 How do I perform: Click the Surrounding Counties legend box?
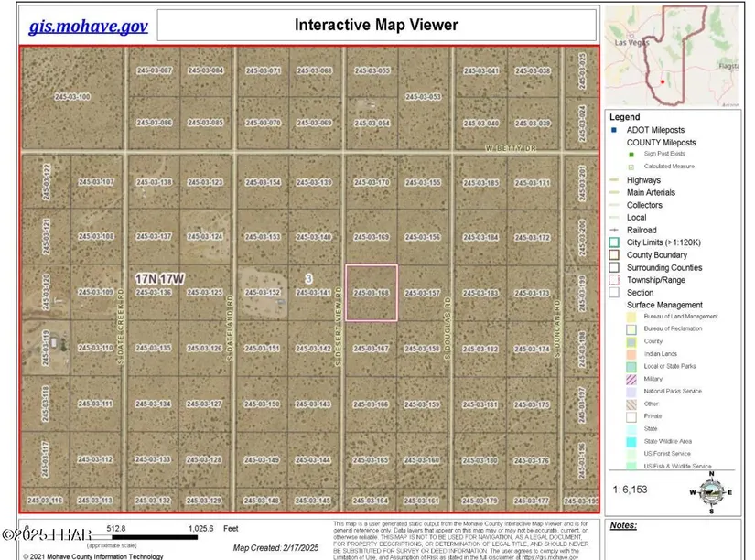614,268
